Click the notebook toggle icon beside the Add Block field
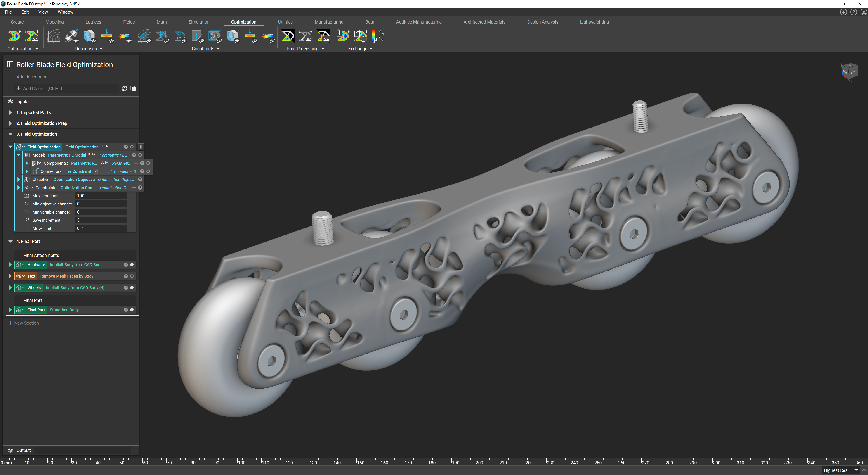Viewport: 868px width, 475px height. 133,88
